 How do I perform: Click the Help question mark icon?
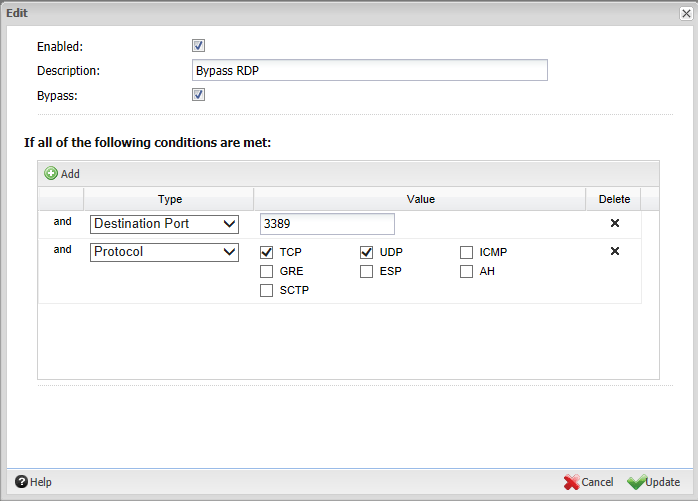tap(20, 482)
